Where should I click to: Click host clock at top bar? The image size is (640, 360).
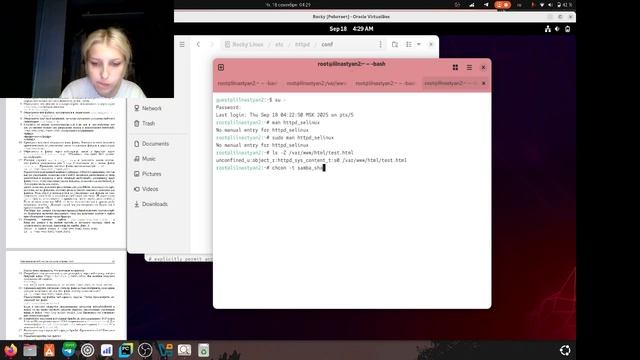[x=288, y=5]
